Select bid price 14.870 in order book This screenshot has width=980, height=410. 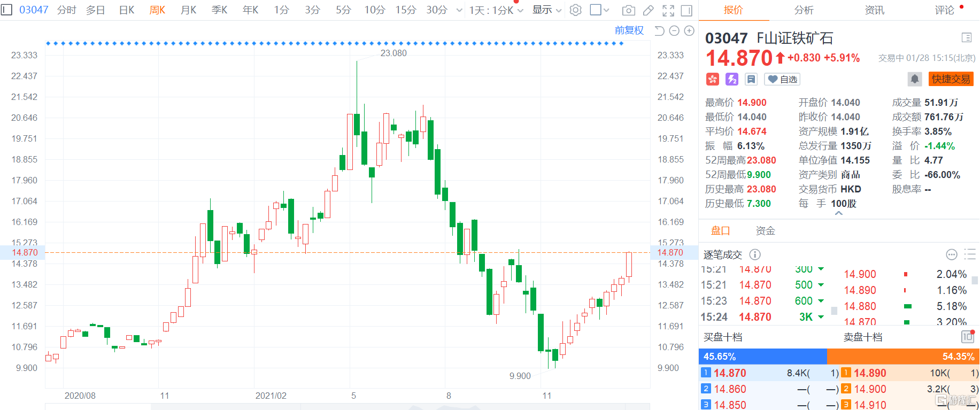pos(730,373)
